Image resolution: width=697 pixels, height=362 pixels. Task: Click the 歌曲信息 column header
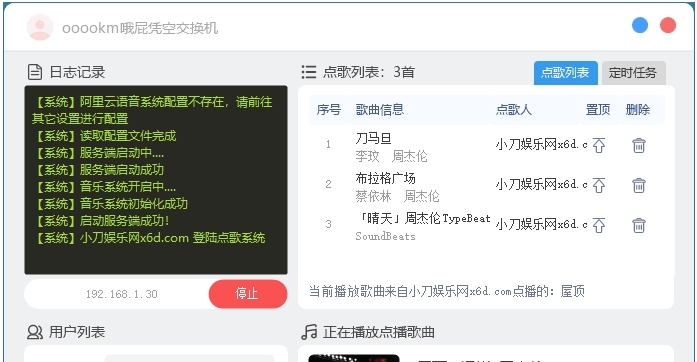pos(380,109)
